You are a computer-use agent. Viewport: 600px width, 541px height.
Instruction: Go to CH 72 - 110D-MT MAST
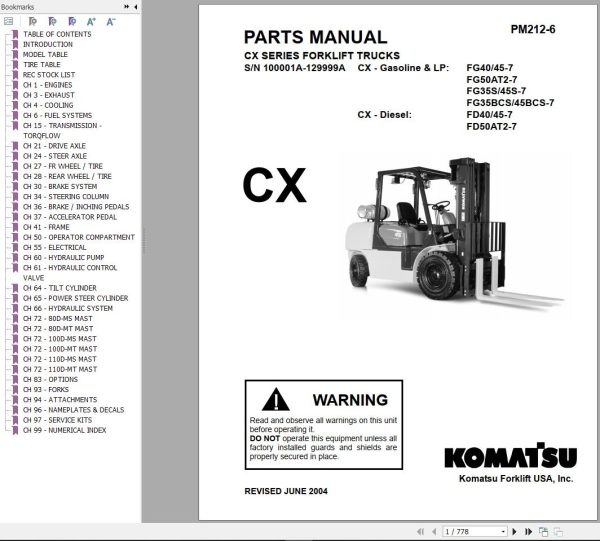tap(60, 369)
